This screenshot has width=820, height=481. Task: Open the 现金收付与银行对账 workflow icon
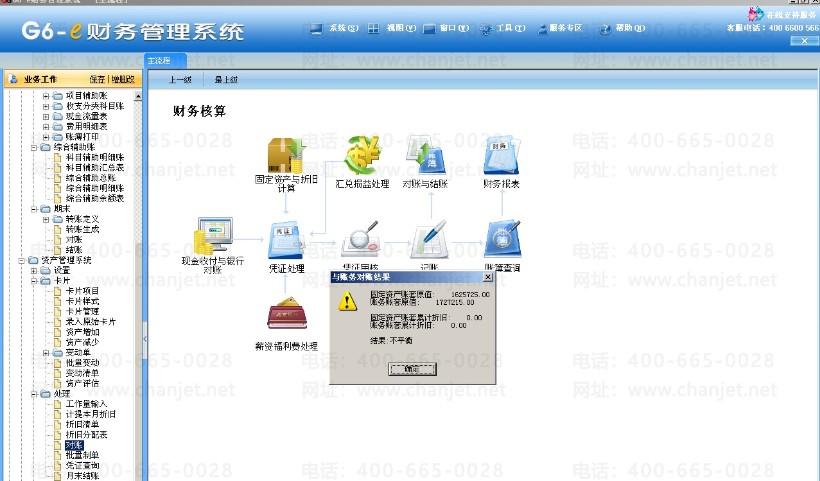(213, 236)
